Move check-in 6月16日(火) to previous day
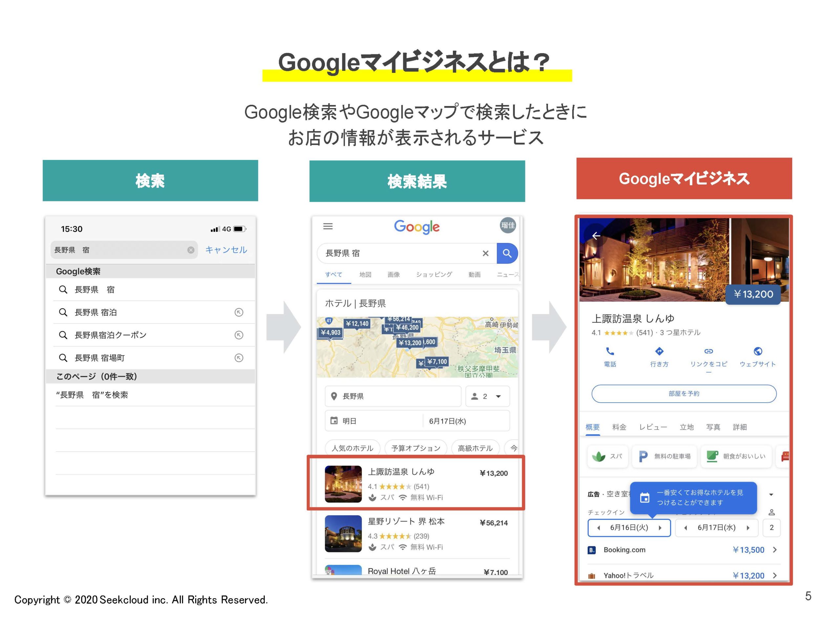840x617 pixels. click(598, 528)
